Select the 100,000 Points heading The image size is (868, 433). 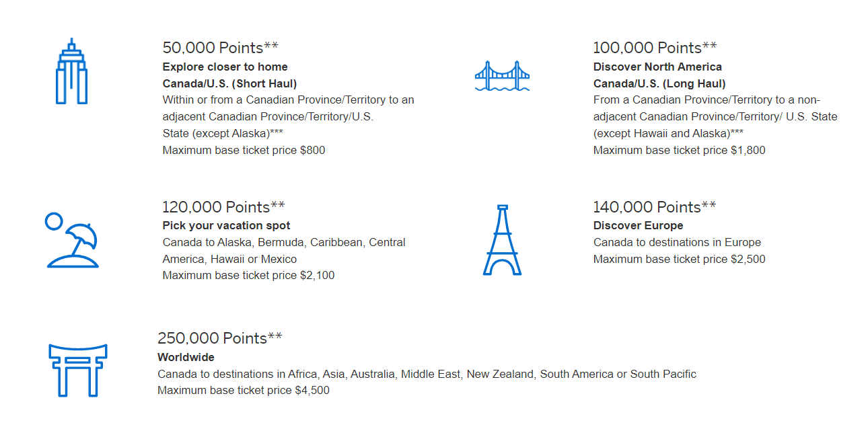[x=655, y=48]
